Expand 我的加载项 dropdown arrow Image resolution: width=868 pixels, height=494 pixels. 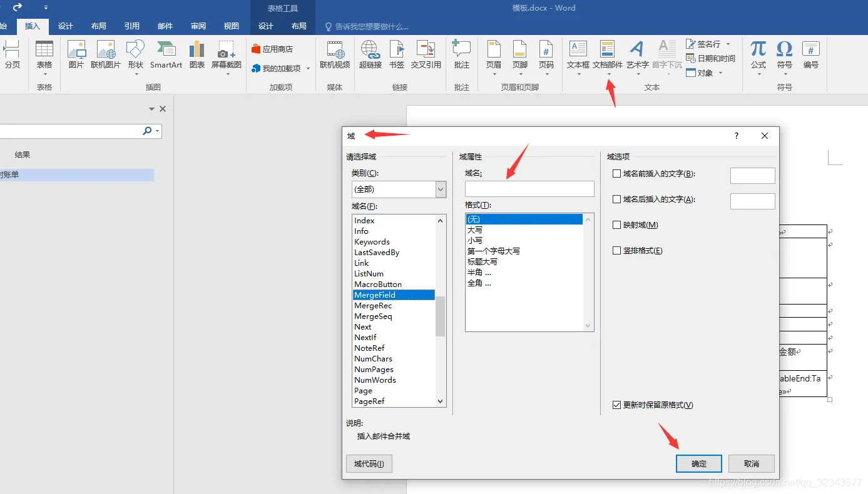[308, 68]
